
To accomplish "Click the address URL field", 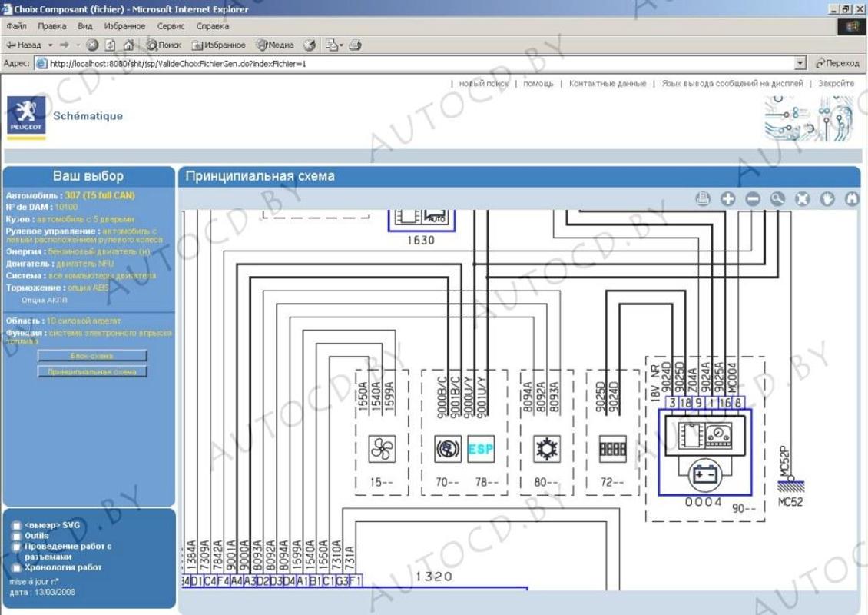I will (x=414, y=63).
